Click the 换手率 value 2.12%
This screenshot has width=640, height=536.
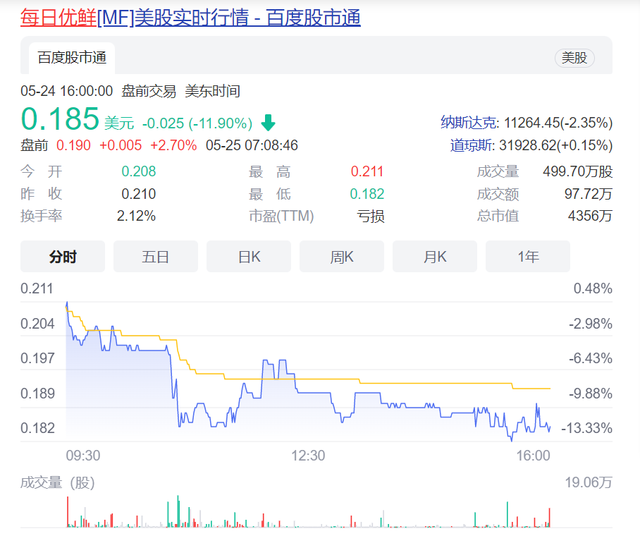point(136,216)
